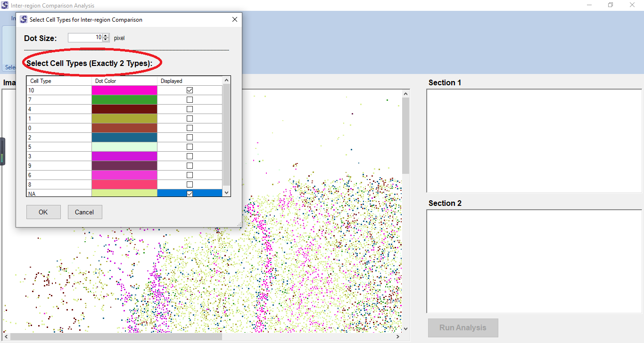Click inside the Dot Size input field
The width and height of the screenshot is (644, 343).
pos(85,38)
